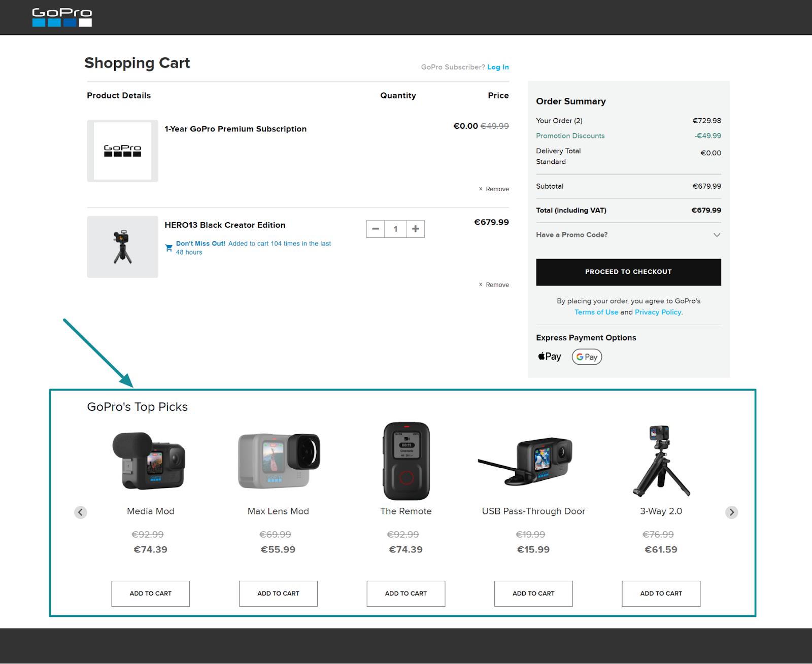Add 3-Way 2.0 to cart
The width and height of the screenshot is (812, 664).
coord(661,593)
